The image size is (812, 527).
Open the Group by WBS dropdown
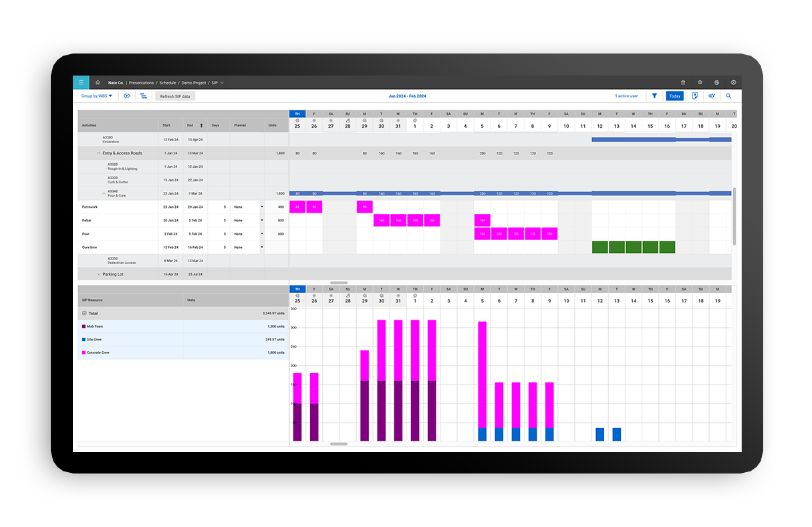tap(96, 96)
